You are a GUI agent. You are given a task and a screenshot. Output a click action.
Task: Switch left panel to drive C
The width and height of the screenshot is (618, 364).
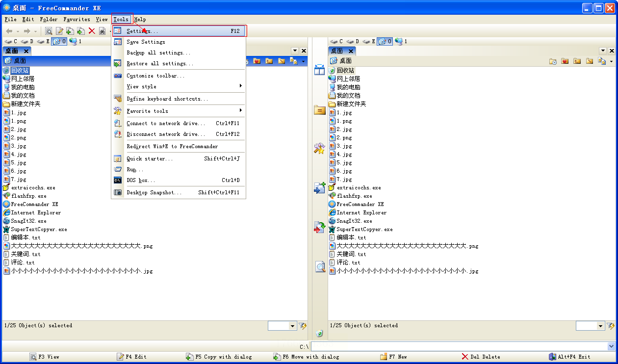tap(11, 42)
